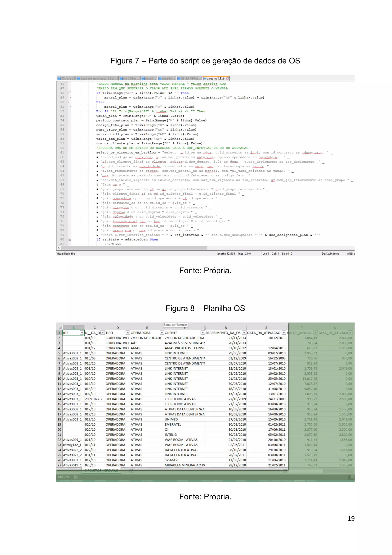Select column D header in Excel
The height and width of the screenshot is (555, 392).
118,328
